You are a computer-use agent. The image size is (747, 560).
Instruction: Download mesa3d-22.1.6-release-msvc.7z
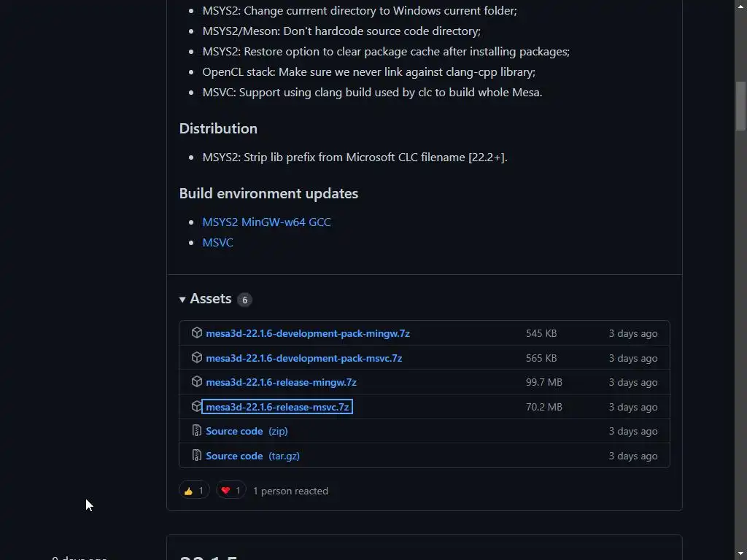coord(277,407)
